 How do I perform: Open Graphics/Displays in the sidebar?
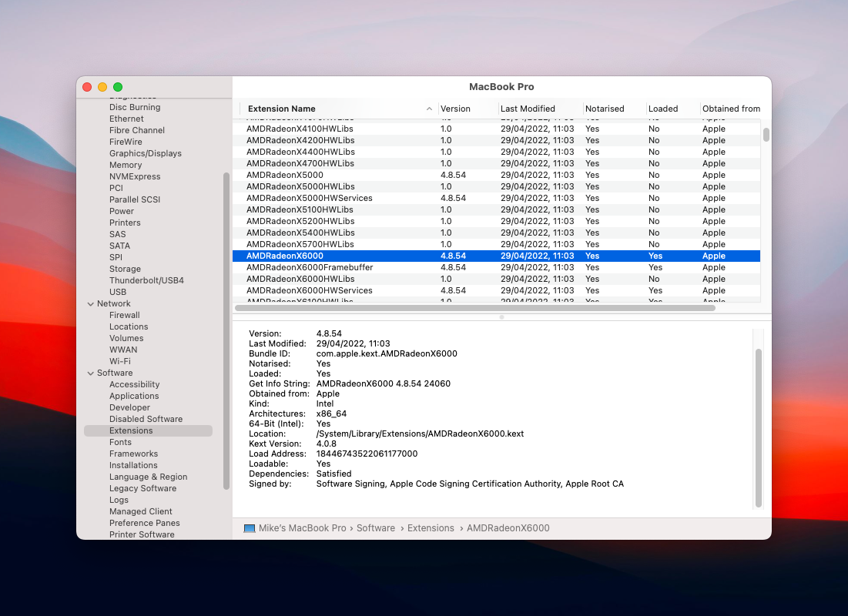click(x=146, y=153)
